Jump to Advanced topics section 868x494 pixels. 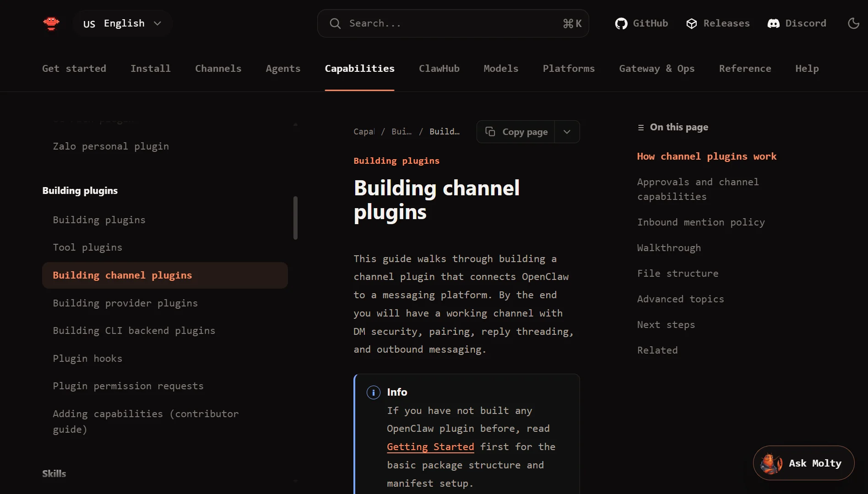pos(680,299)
